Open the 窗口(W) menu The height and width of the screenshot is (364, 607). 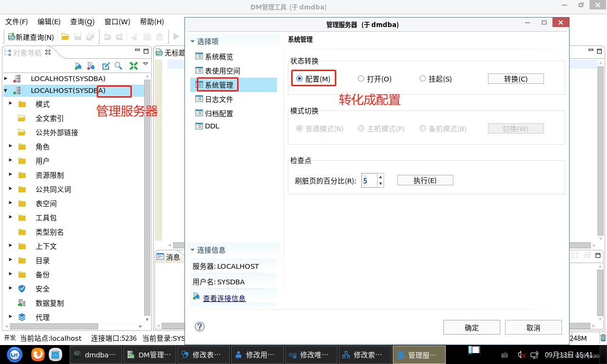click(x=117, y=22)
